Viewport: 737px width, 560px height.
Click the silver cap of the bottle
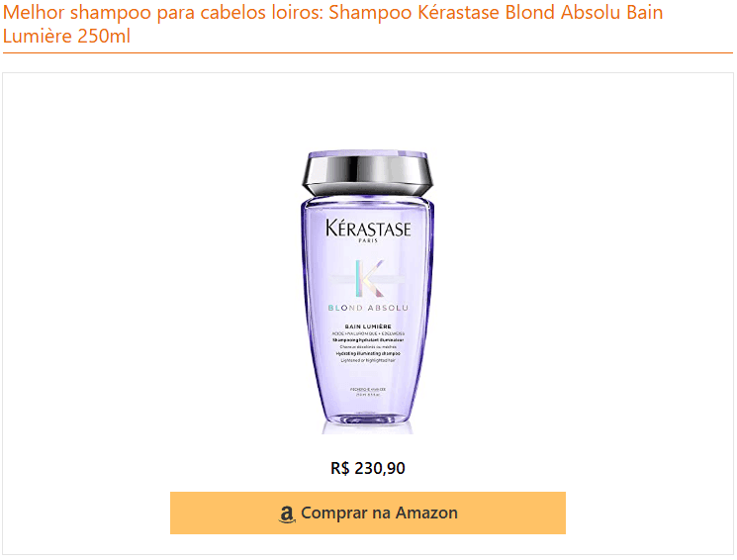pos(367,173)
